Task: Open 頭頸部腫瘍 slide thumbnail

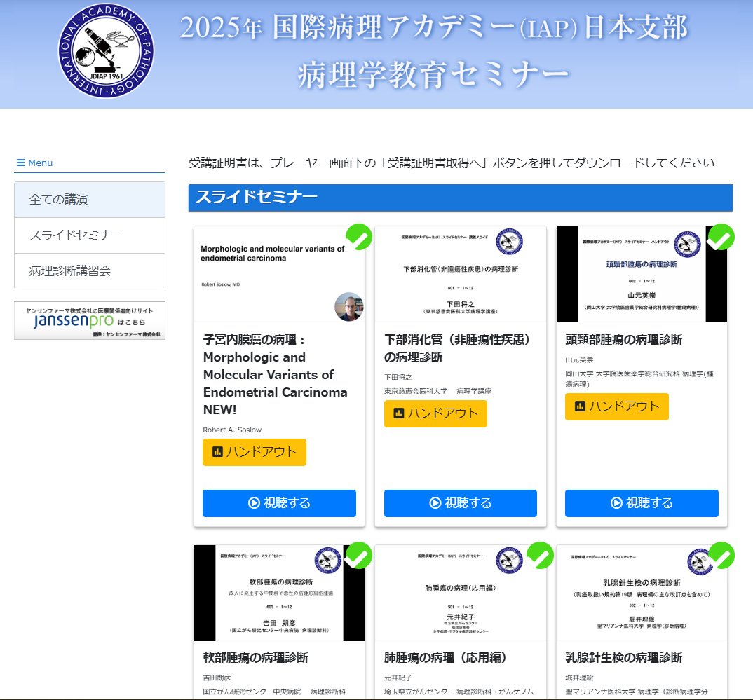Action: point(642,274)
